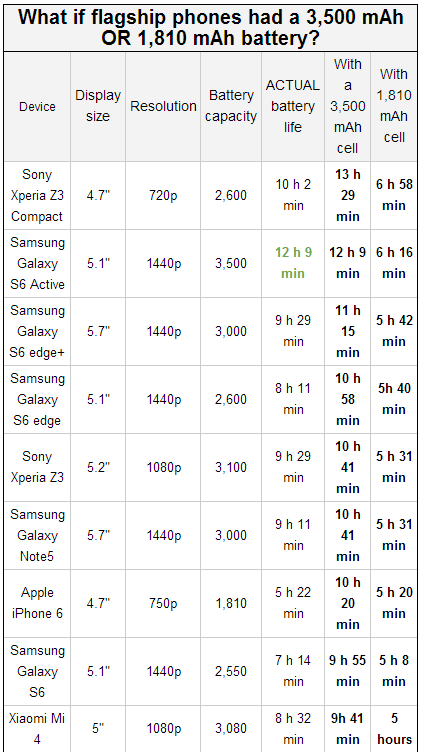The image size is (425, 752).
Task: Select the Sony Xperia Z3 Compact cell
Action: click(37, 196)
